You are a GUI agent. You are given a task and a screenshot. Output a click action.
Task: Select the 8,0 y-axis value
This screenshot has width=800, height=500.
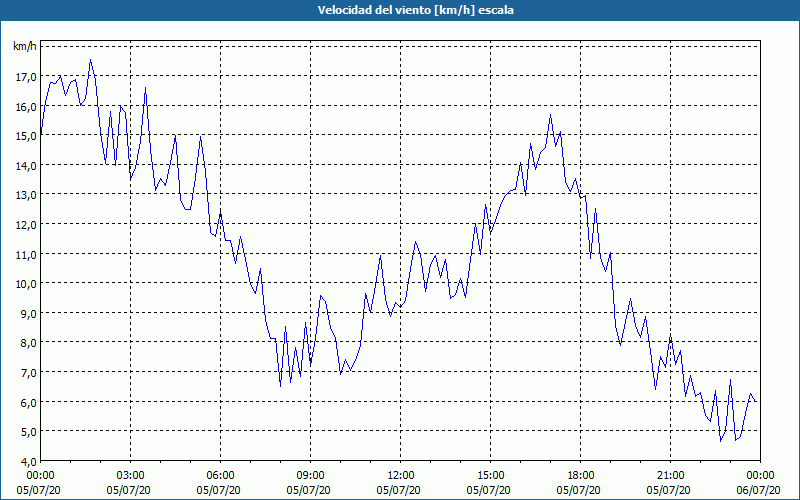click(x=28, y=343)
